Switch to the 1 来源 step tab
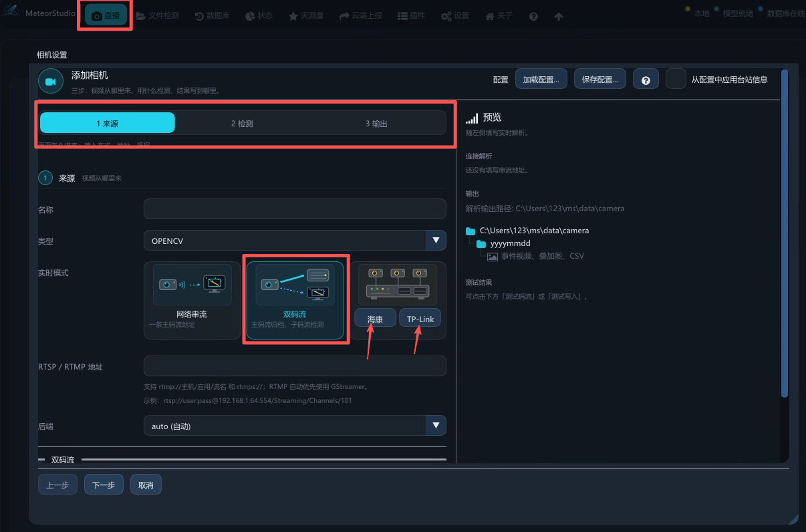The height and width of the screenshot is (532, 806). 108,123
